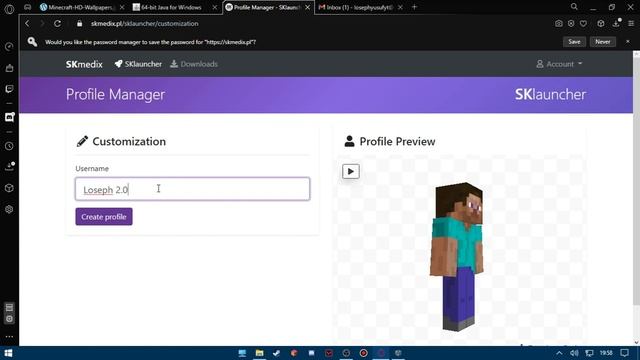Open File Explorer from the taskbar
This screenshot has height=360, width=640.
pos(259,353)
